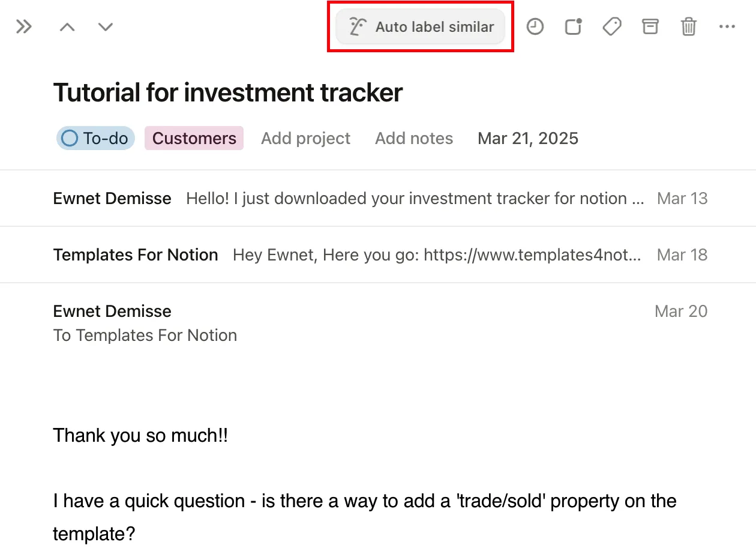The width and height of the screenshot is (756, 557).
Task: Click the Tutorial for investment tracker title
Action: tap(227, 92)
